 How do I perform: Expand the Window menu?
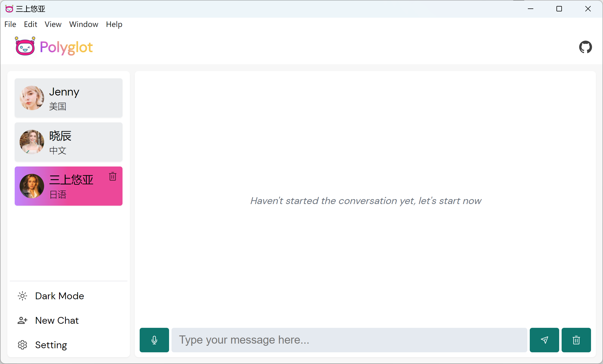coord(84,24)
